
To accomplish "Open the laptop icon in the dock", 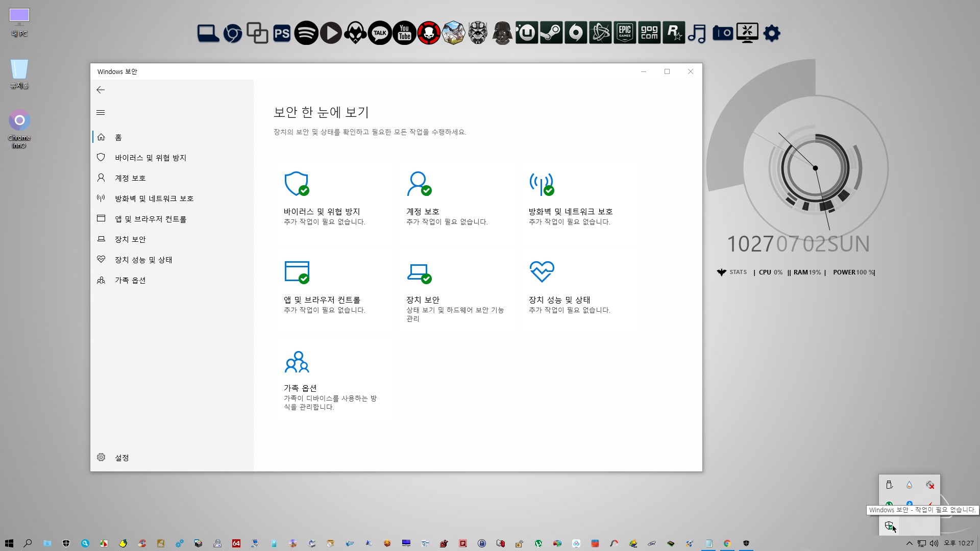I will point(208,33).
